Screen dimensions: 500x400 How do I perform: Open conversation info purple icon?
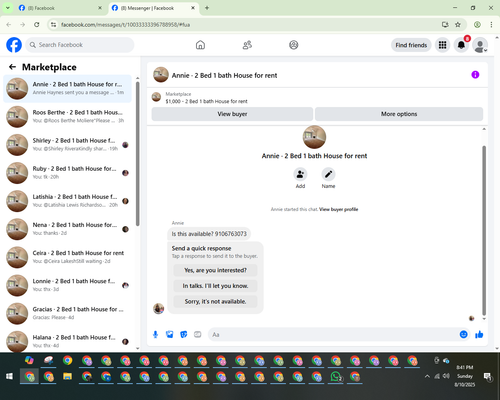[475, 75]
